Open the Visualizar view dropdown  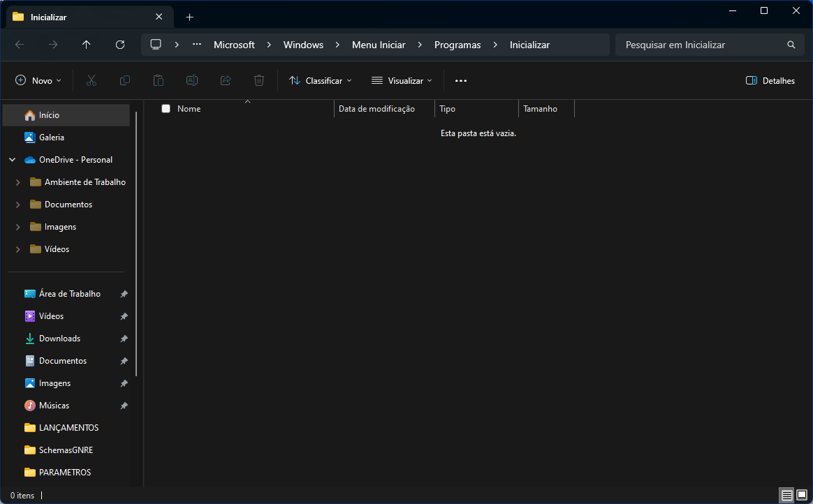tap(402, 80)
